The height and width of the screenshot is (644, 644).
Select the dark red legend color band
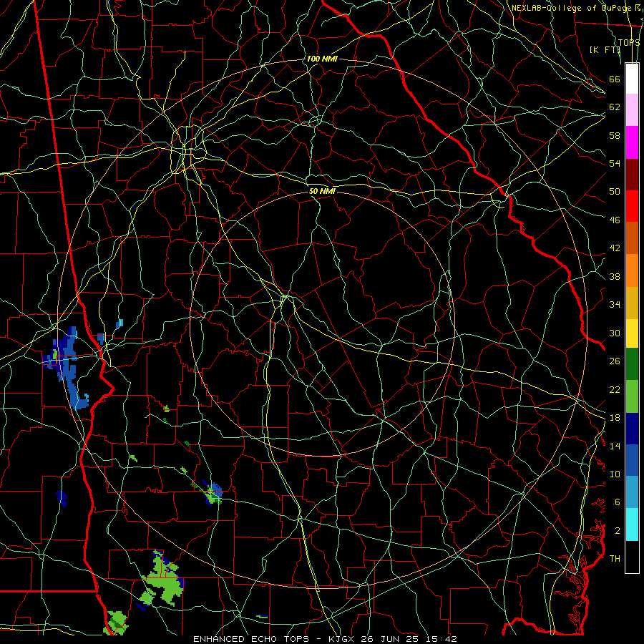coord(632,175)
